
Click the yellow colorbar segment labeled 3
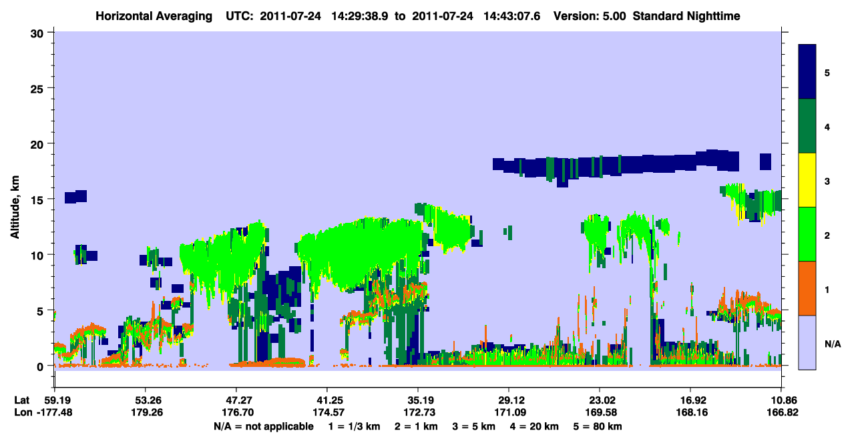(807, 179)
